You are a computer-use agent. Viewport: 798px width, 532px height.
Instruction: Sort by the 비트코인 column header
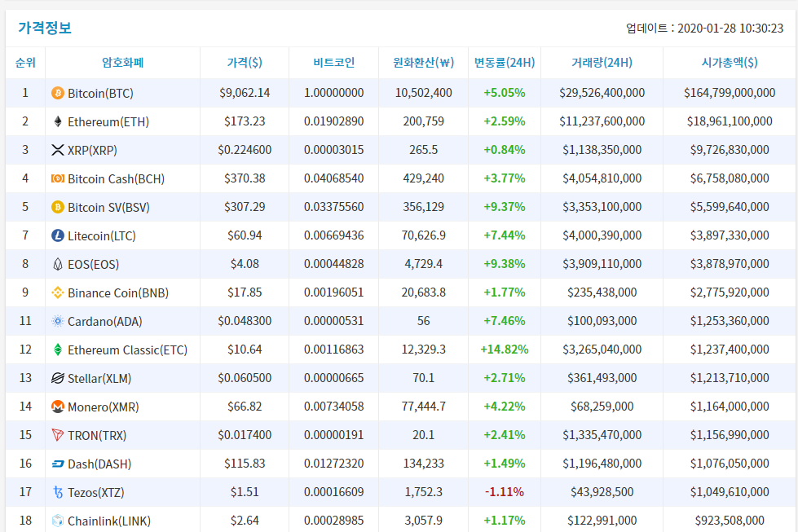coord(334,63)
